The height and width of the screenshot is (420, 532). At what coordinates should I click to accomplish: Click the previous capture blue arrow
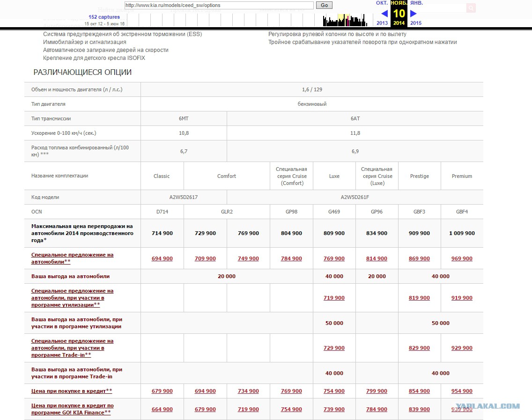(x=384, y=14)
